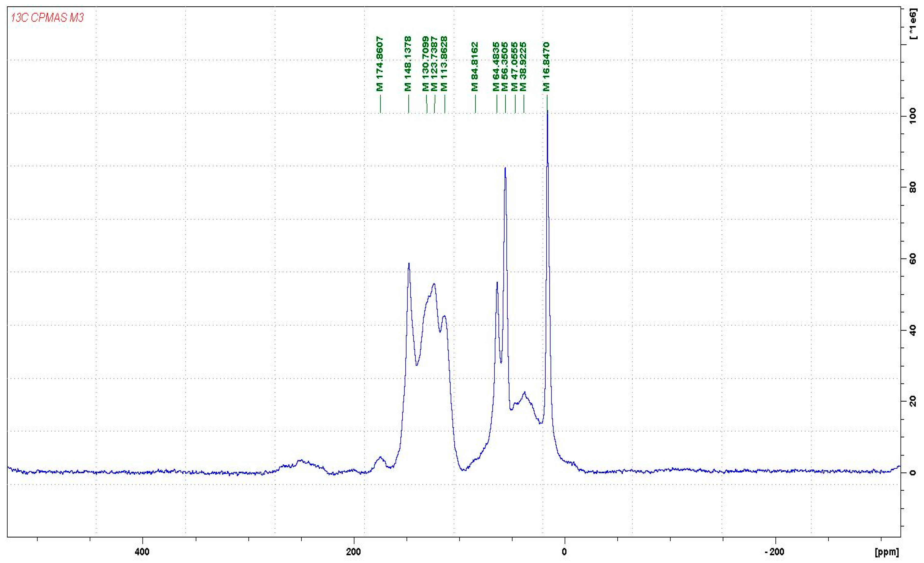Select peak label M 38.9225

[x=523, y=67]
